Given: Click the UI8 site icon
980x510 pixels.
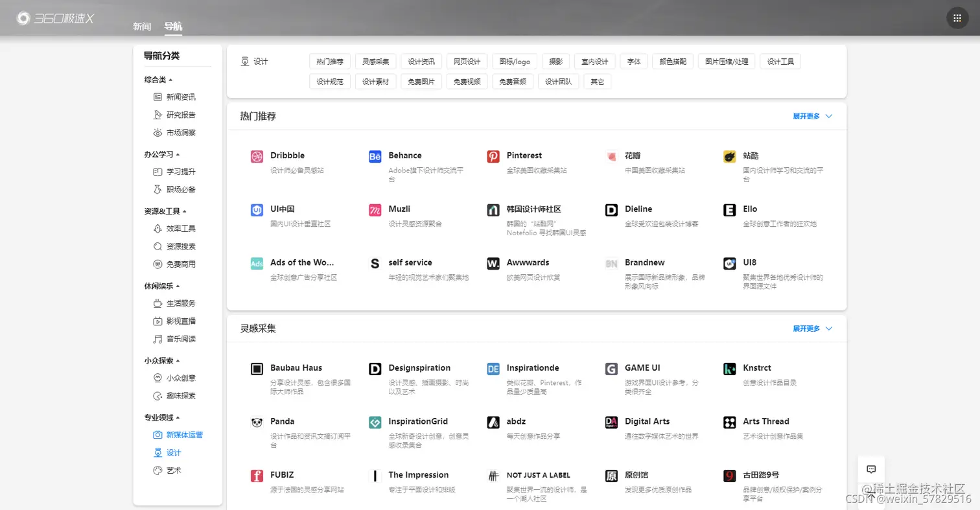Looking at the screenshot, I should coord(729,264).
